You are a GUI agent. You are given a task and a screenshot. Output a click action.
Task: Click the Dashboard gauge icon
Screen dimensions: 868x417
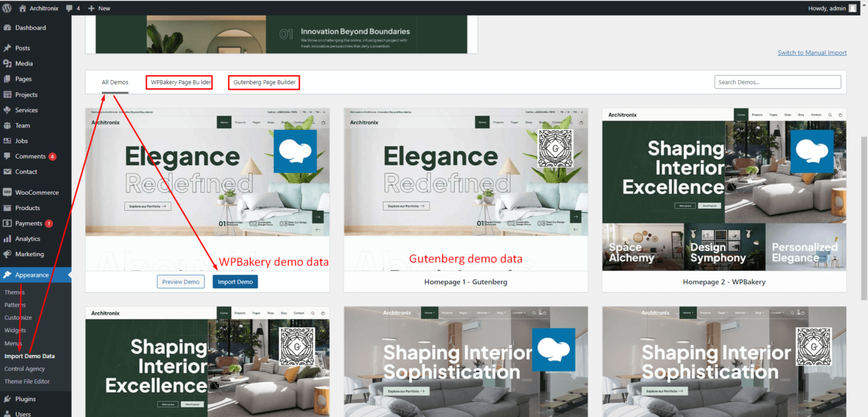7,28
